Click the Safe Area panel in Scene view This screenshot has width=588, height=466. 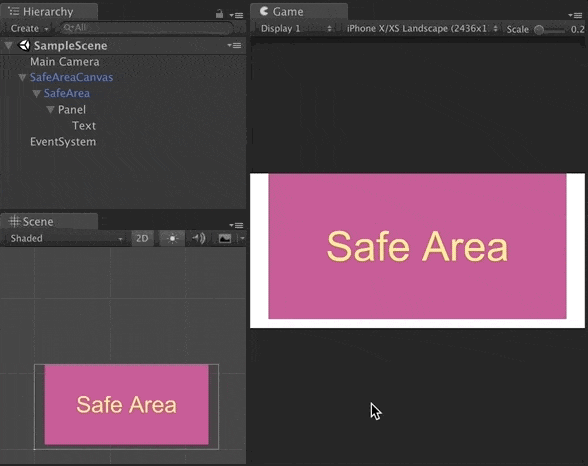click(x=126, y=405)
